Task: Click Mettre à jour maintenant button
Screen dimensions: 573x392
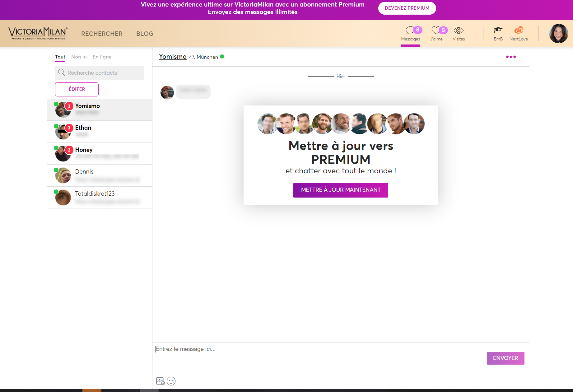Action: point(341,190)
